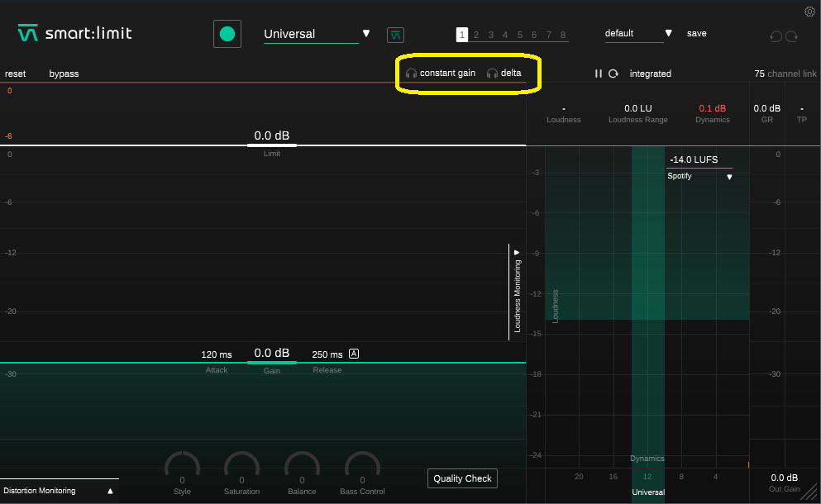The height and width of the screenshot is (504, 821).
Task: Select state slot 2
Action: (x=476, y=35)
